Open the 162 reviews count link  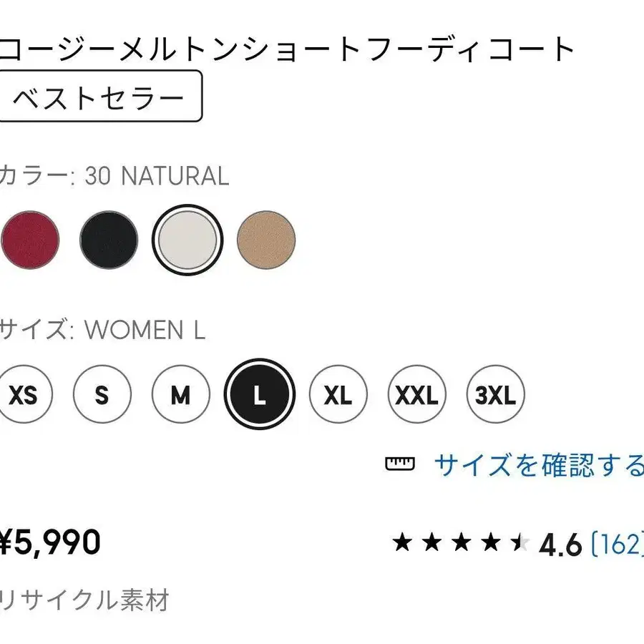click(618, 544)
